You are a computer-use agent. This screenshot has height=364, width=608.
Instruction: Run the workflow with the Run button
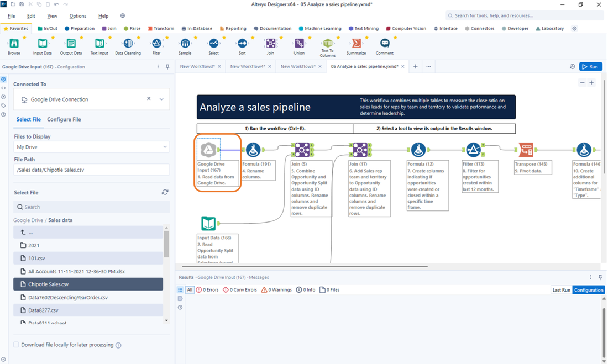pyautogui.click(x=590, y=66)
